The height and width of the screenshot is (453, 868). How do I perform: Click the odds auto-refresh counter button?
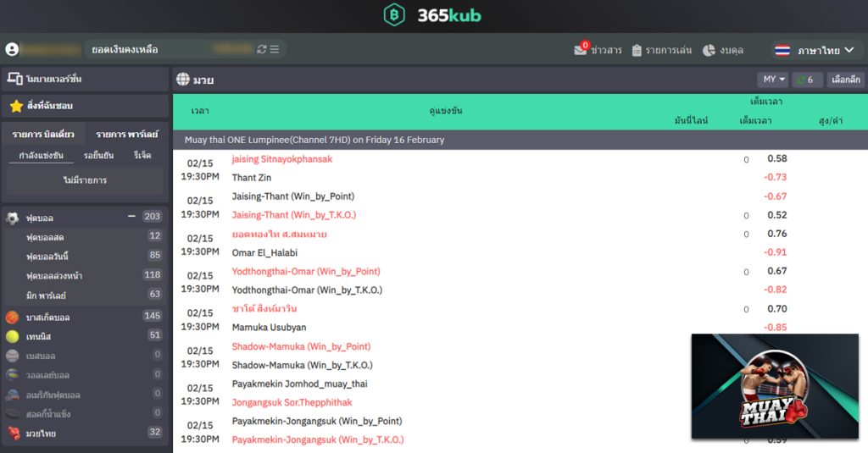(x=807, y=80)
